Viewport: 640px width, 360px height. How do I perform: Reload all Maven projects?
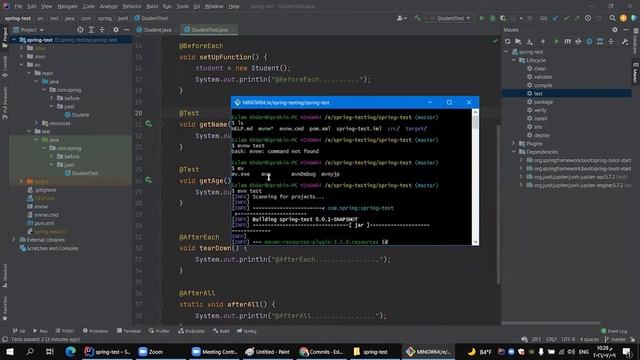coord(507,41)
